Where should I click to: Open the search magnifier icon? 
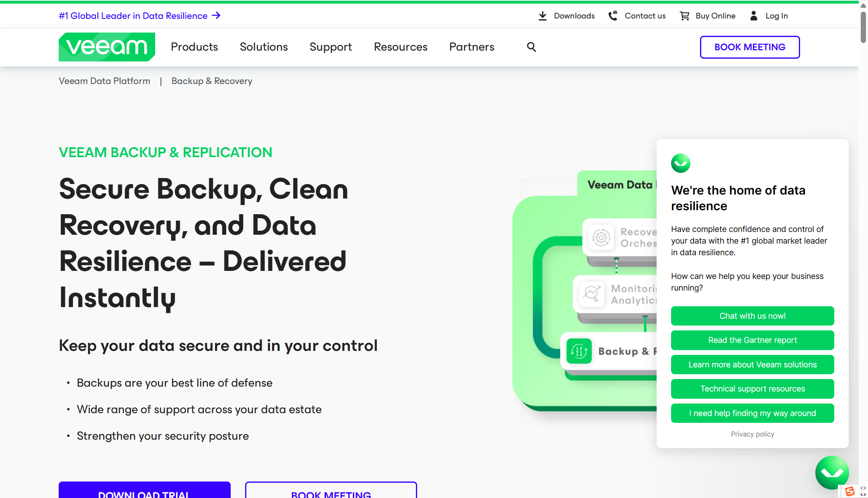531,47
